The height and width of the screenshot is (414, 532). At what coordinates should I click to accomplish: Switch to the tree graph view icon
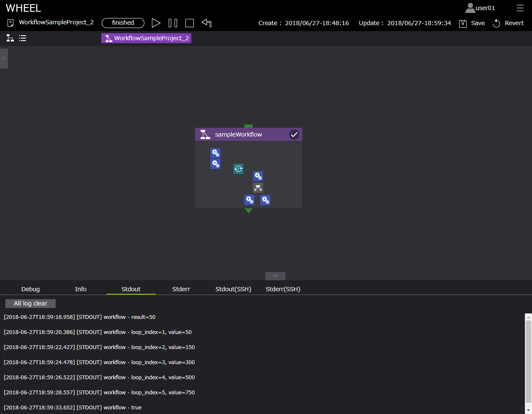(x=10, y=38)
